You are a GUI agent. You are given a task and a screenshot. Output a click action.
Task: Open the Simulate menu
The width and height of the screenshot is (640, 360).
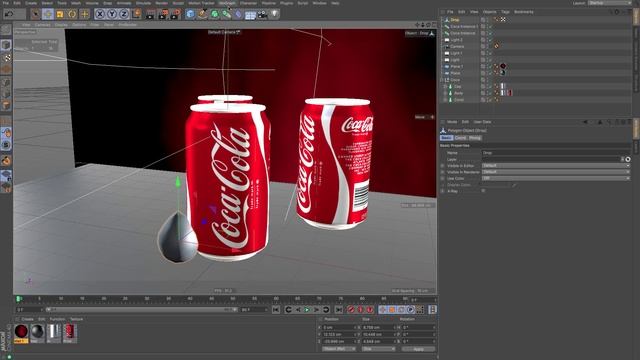143,3
